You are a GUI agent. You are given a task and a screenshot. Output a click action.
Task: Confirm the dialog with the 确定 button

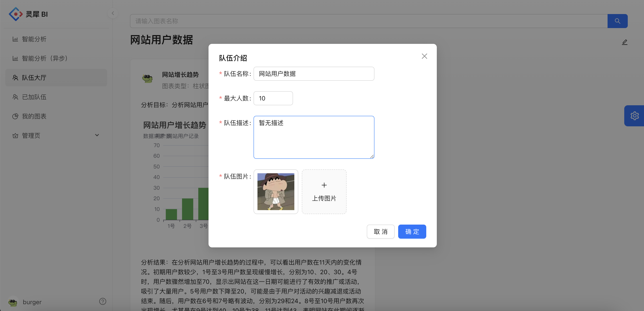pos(412,232)
